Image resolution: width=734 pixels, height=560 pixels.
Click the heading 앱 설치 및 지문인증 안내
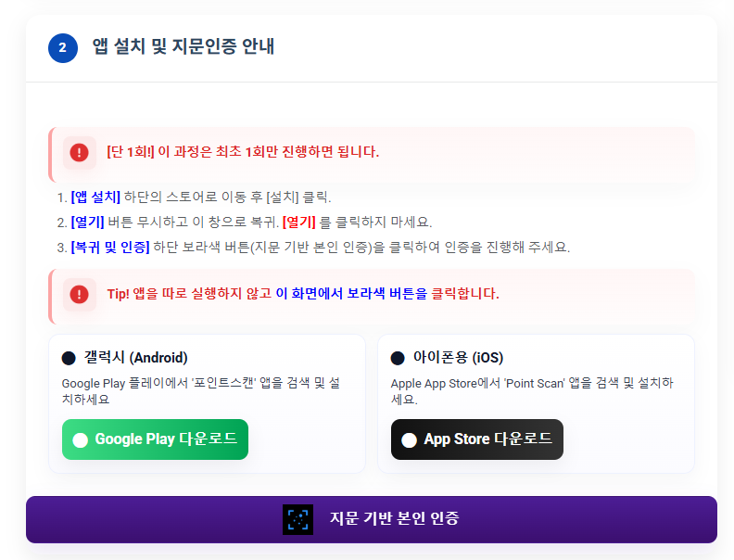(x=183, y=46)
